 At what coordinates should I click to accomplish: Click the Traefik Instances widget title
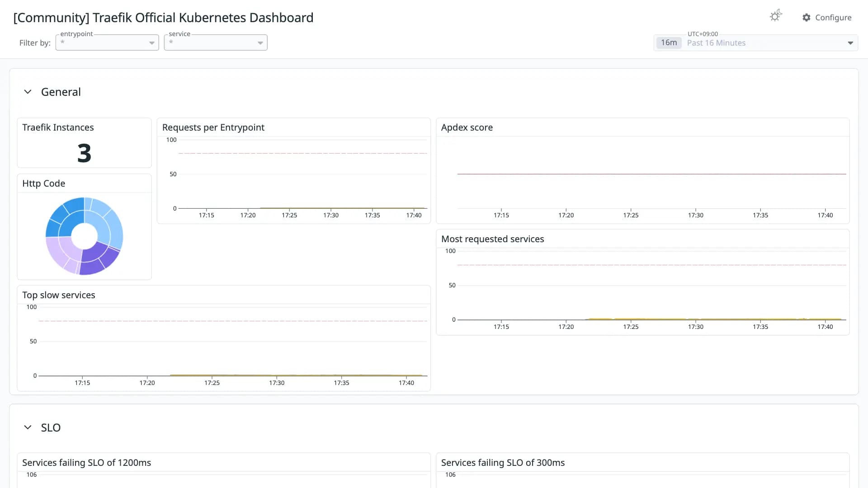(x=58, y=127)
